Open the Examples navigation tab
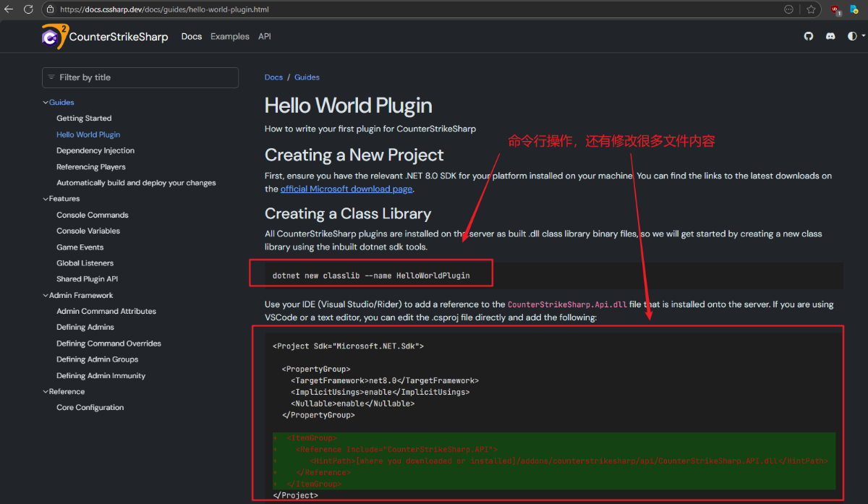This screenshot has height=504, width=868. point(230,36)
